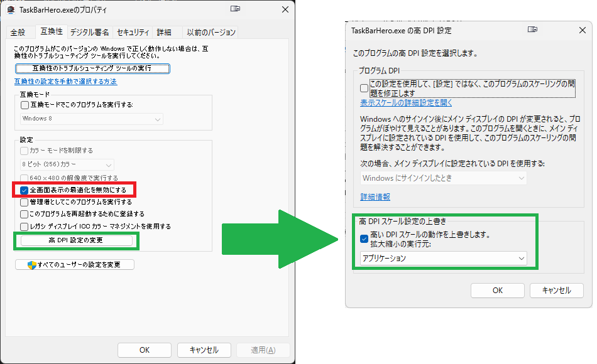Click キャンセル in the properties window
The height and width of the screenshot is (364, 597).
[x=204, y=350]
